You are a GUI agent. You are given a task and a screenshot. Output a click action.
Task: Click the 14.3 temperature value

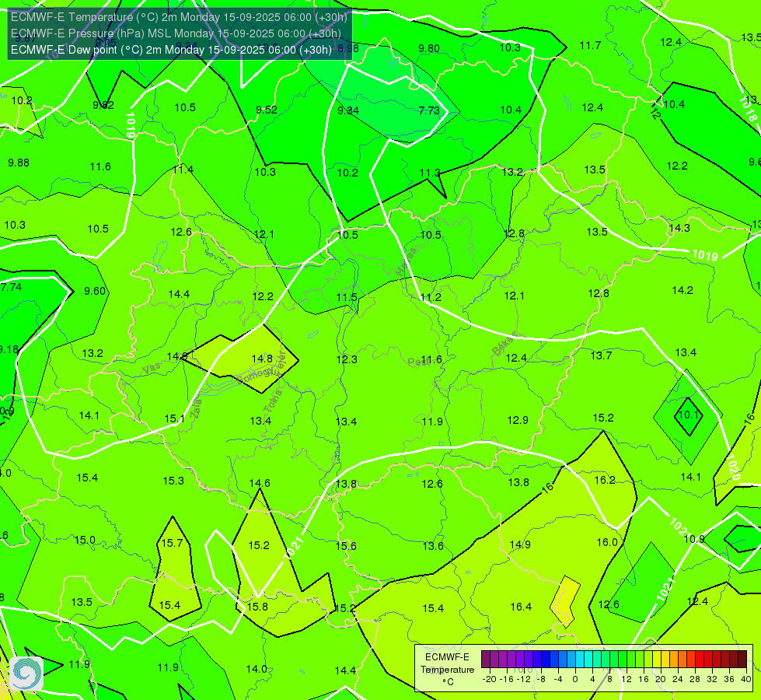point(679,229)
